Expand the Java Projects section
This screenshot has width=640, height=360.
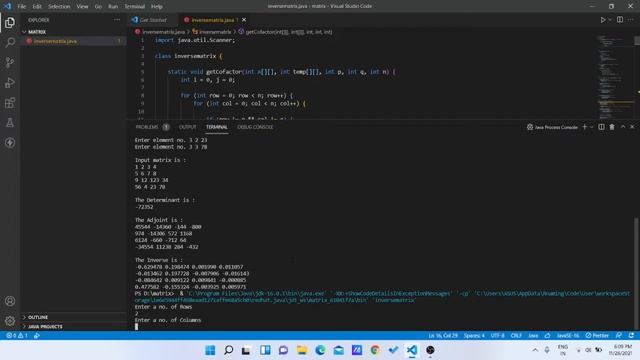tap(73, 327)
